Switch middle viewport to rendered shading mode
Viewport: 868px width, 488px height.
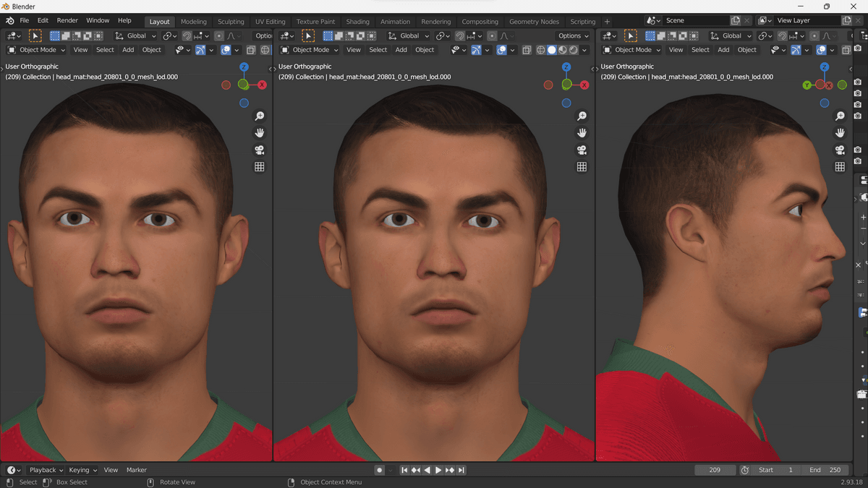(573, 50)
